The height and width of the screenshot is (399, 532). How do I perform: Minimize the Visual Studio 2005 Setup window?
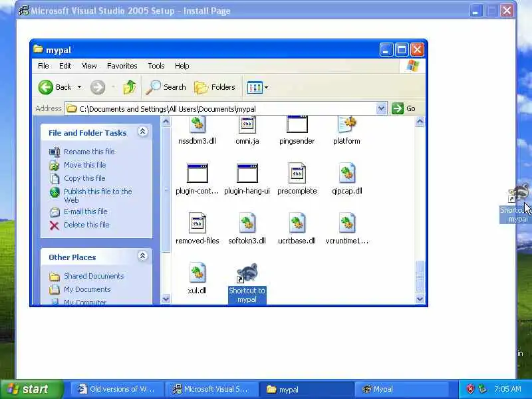point(475,11)
